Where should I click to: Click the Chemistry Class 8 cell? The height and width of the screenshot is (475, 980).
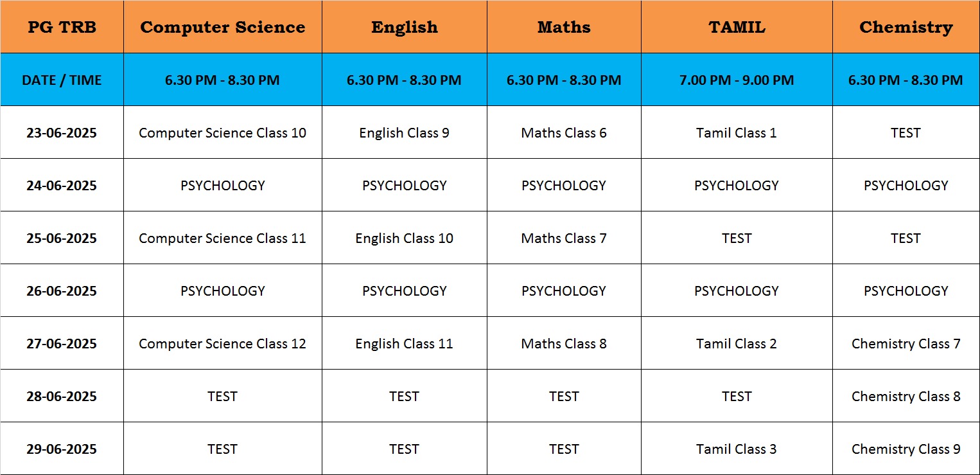pyautogui.click(x=906, y=396)
